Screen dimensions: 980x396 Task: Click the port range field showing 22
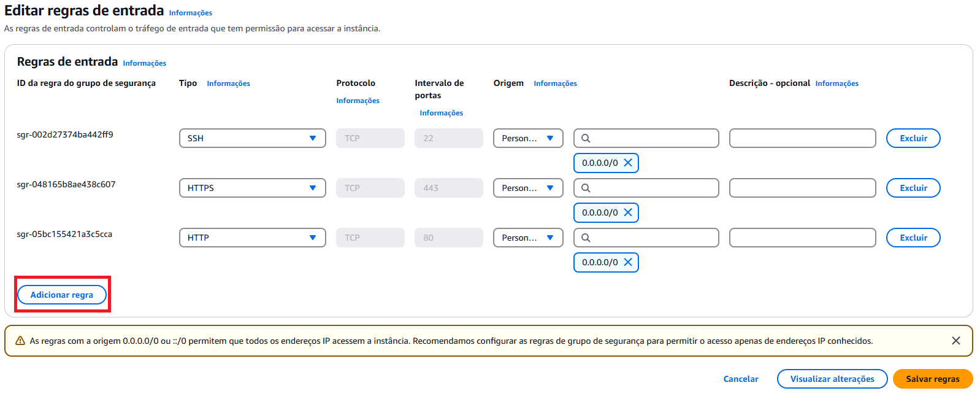449,138
